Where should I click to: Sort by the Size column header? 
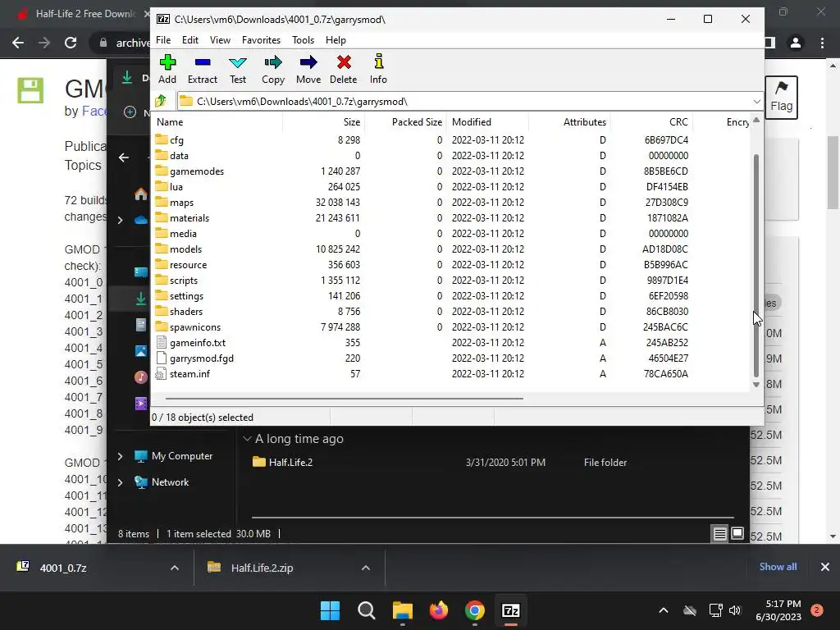tap(323, 122)
